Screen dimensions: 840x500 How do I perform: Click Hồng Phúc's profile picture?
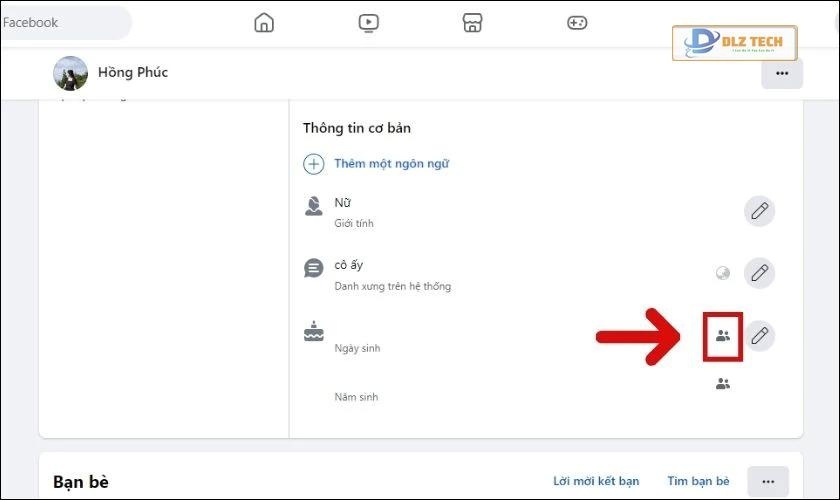[70, 73]
